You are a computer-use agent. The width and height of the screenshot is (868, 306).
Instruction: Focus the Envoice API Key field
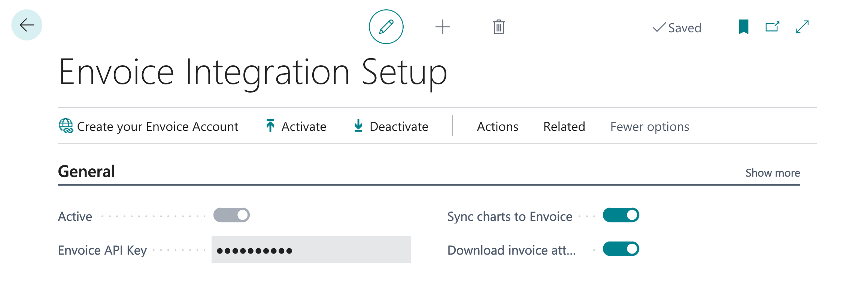tap(311, 249)
